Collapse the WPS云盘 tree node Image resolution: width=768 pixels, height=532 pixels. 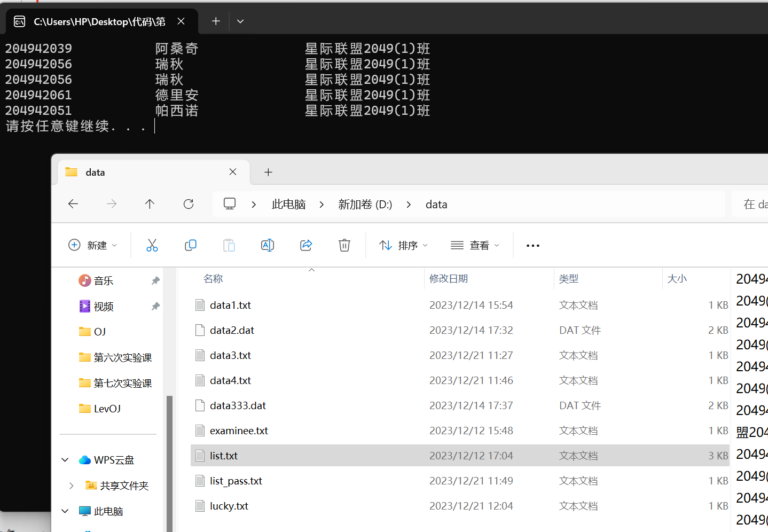click(65, 460)
